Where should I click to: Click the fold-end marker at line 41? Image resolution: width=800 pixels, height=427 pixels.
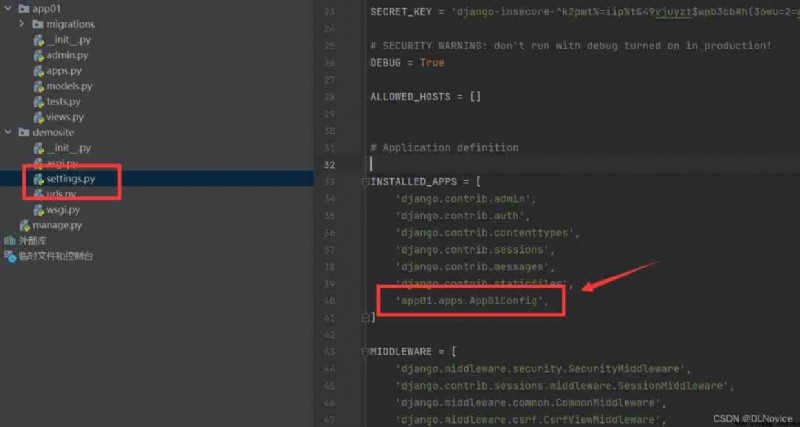[365, 318]
